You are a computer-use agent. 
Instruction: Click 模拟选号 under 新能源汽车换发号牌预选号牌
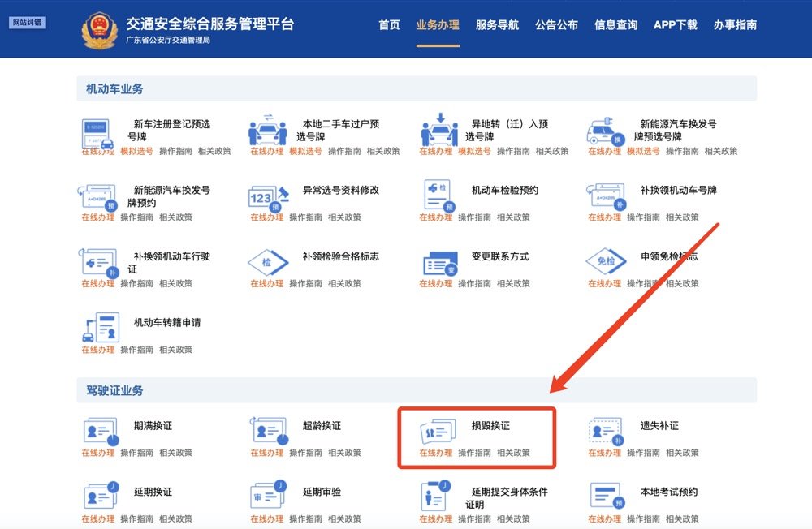click(x=643, y=151)
